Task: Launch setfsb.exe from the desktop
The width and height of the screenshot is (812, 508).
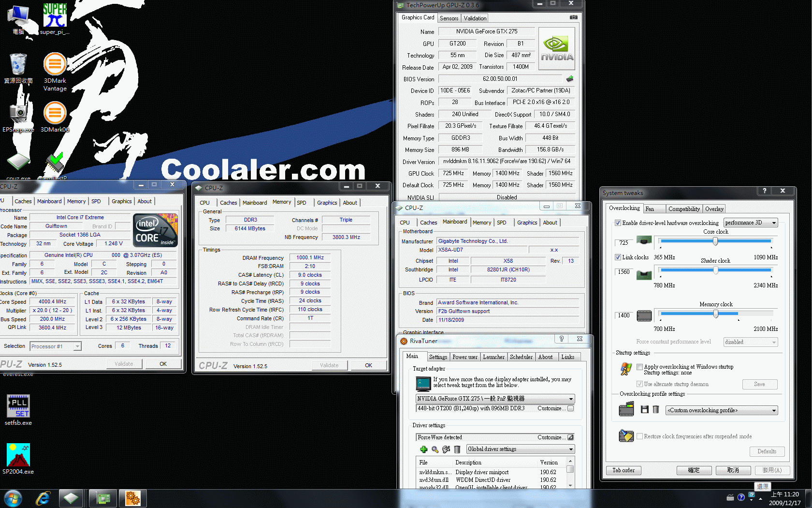Action: (x=18, y=410)
